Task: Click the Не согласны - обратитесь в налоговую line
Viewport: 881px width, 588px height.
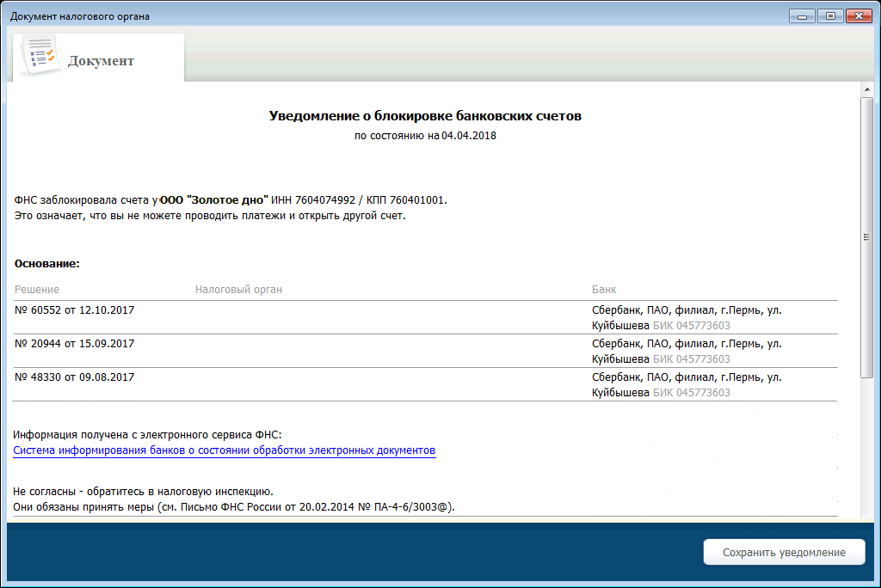Action: point(144,492)
